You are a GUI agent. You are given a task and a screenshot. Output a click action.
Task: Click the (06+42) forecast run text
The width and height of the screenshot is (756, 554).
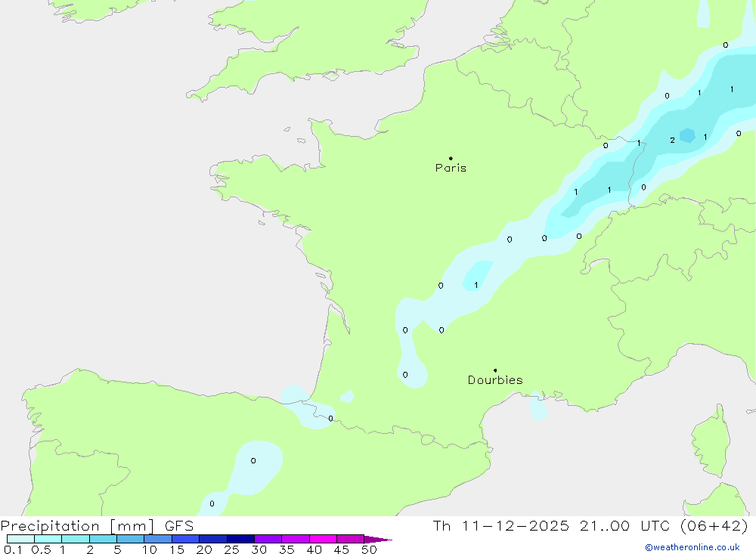[714, 526]
